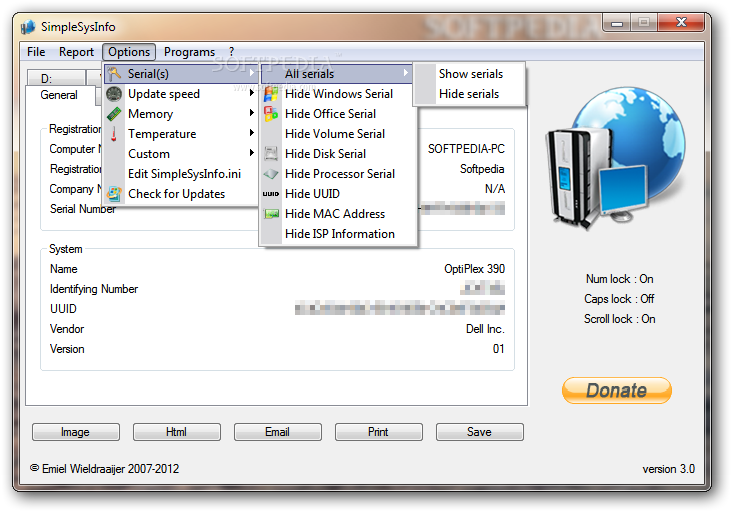The width and height of the screenshot is (732, 512).
Task: Open the Temperature submenu
Action: point(181,134)
